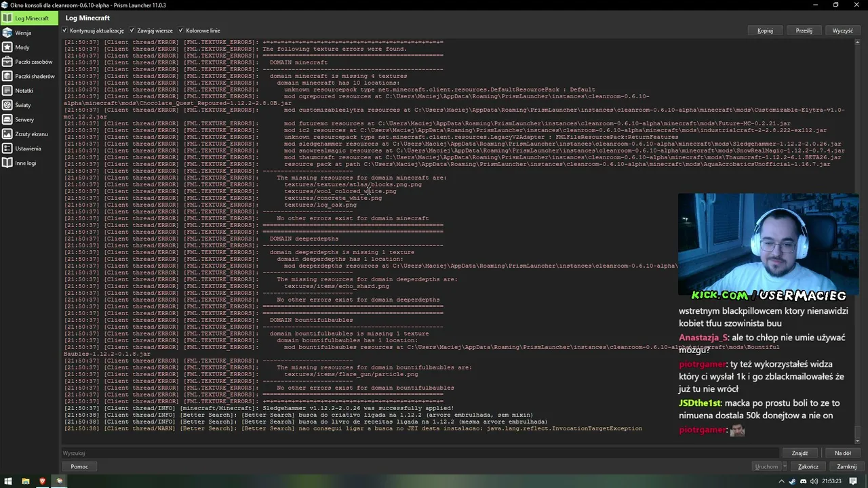Click 'textures/items/flare_gun/particle.png' in the log
Image resolution: width=868 pixels, height=488 pixels.
pos(351,374)
